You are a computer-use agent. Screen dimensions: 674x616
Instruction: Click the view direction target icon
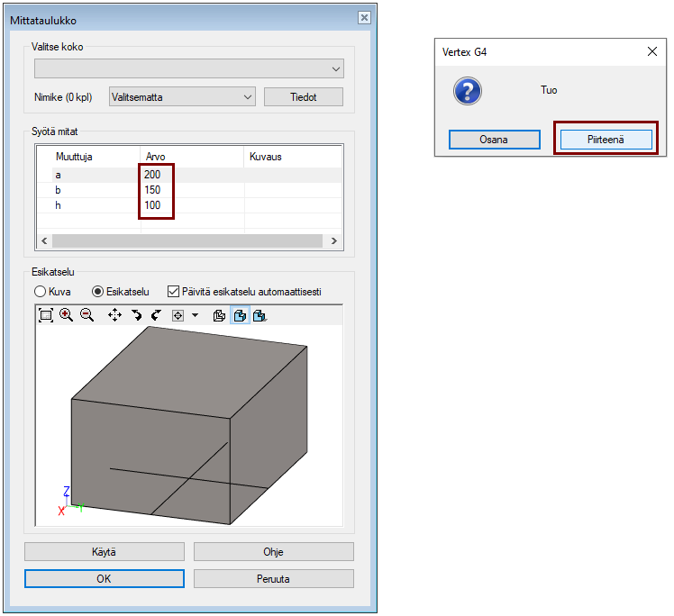click(x=178, y=315)
